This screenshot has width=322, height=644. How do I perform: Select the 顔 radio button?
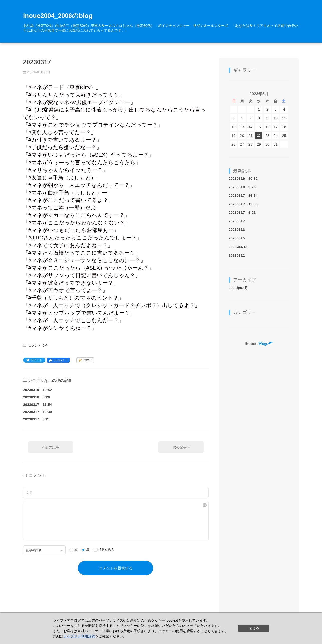[x=71, y=550]
